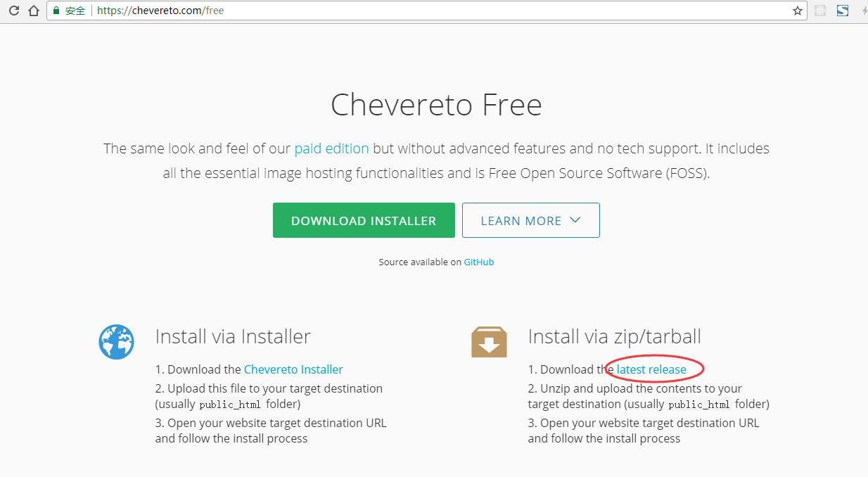868x477 pixels.
Task: Open the paid edition link
Action: [331, 148]
